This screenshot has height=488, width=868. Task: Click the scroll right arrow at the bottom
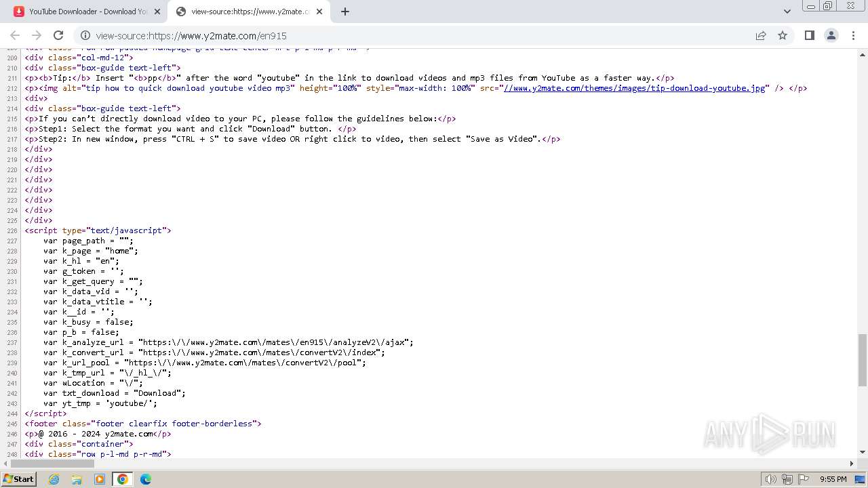[852, 464]
